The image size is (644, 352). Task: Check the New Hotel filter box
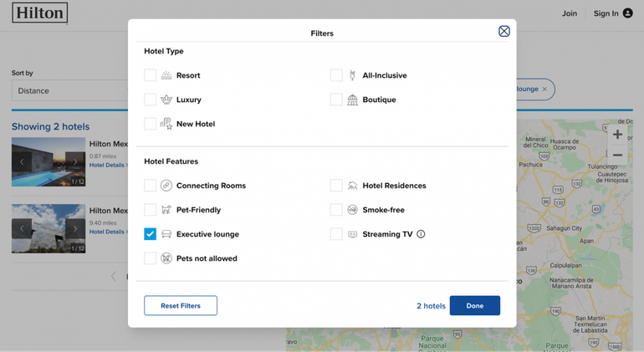click(x=150, y=124)
